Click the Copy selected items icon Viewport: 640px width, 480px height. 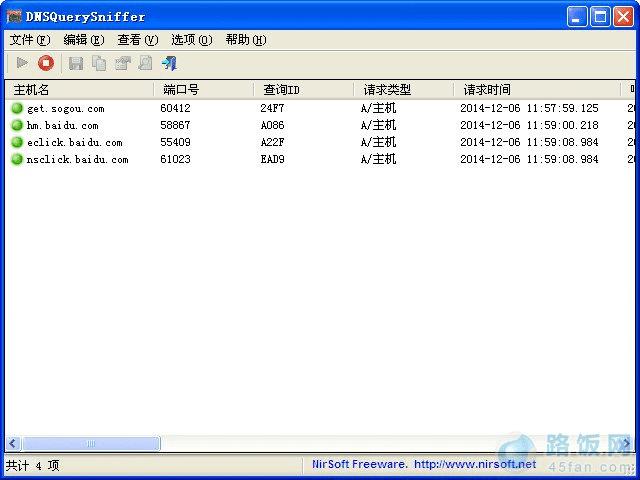[99, 63]
